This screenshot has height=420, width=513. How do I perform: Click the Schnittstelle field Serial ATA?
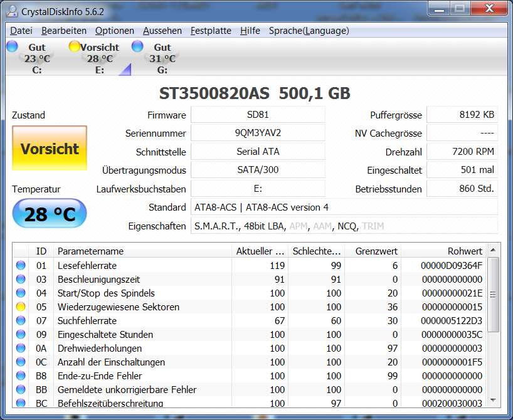pos(258,152)
